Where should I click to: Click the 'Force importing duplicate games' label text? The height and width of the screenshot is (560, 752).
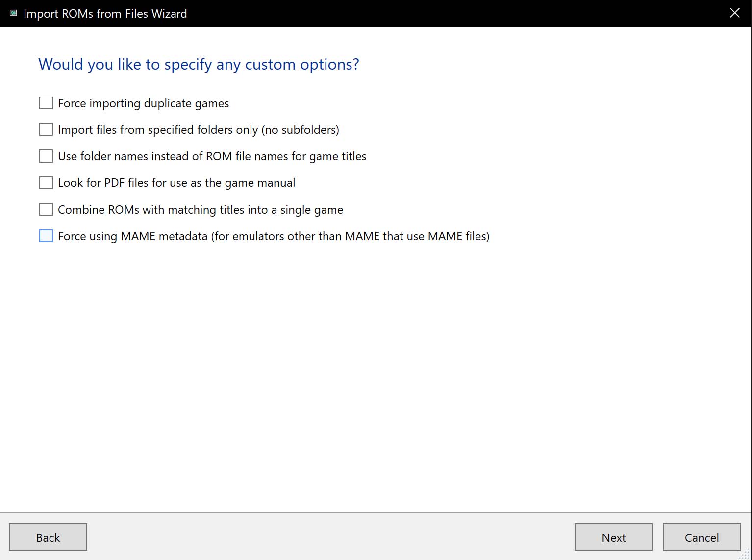pos(143,103)
